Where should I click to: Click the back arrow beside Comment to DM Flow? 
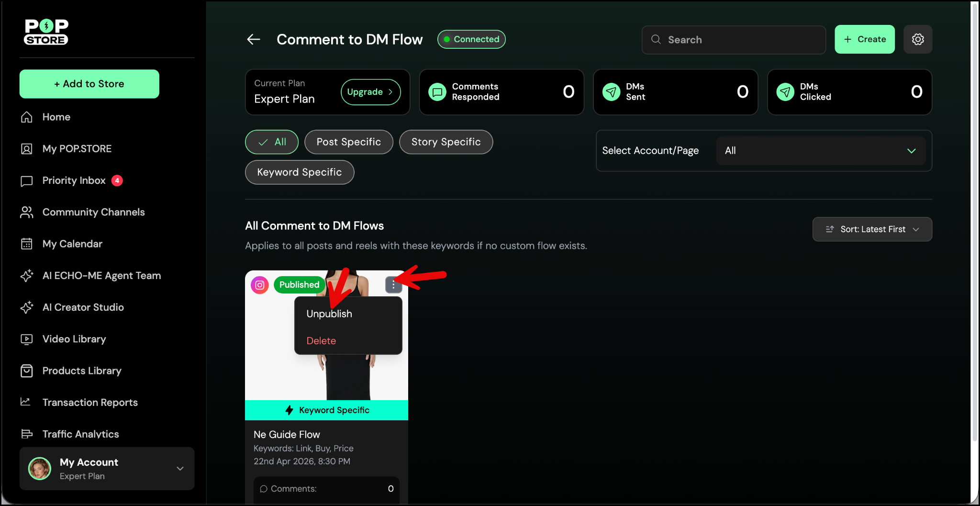pos(254,39)
